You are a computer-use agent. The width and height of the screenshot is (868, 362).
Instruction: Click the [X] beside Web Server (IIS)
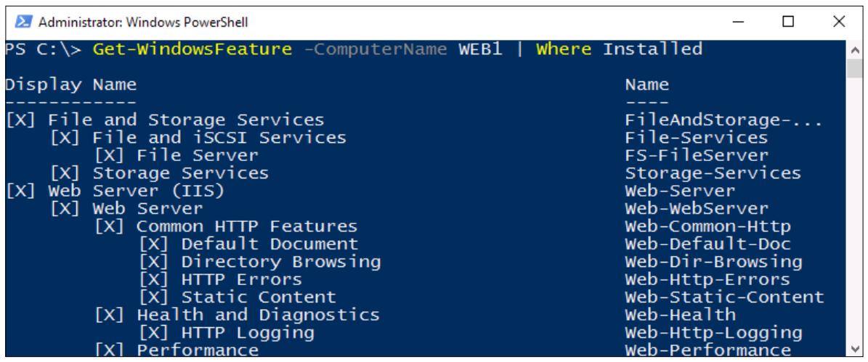click(20, 191)
